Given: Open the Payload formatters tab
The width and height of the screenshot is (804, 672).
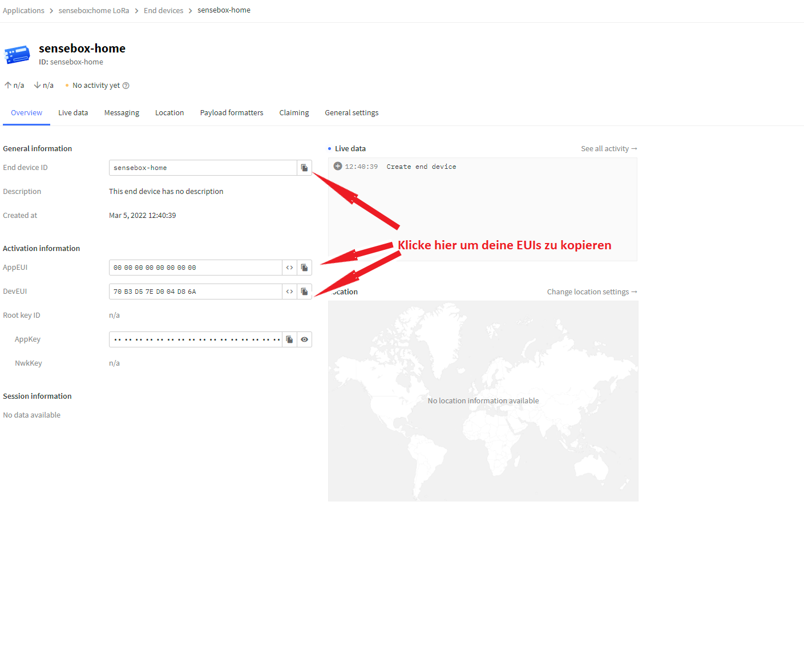Looking at the screenshot, I should tap(232, 113).
